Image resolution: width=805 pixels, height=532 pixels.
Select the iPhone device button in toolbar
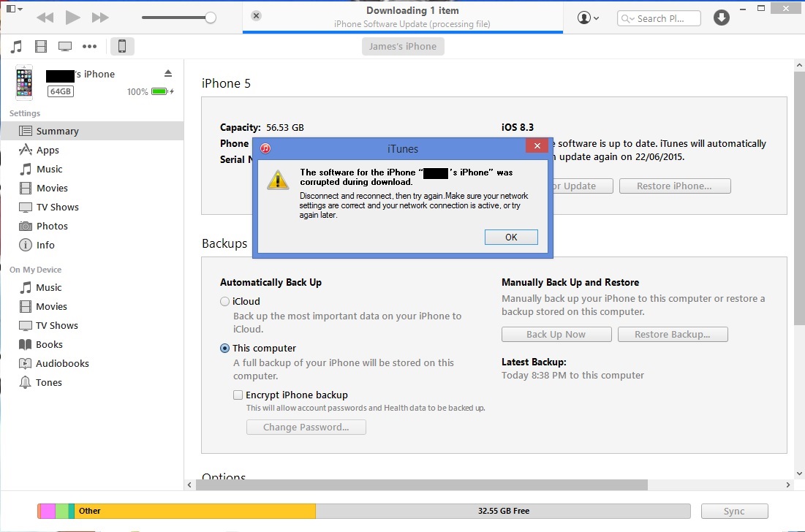(122, 46)
